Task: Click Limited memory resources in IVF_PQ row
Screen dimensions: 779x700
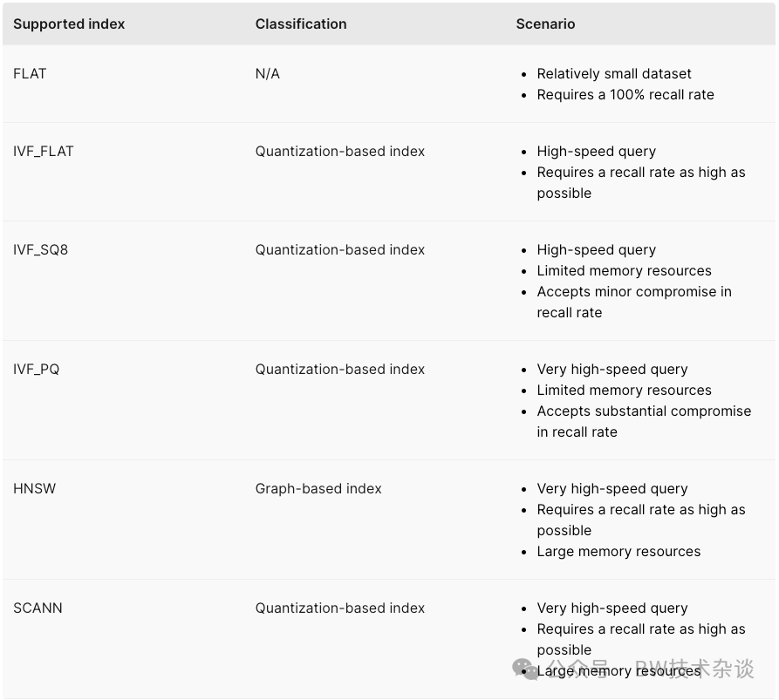Action: coord(624,391)
